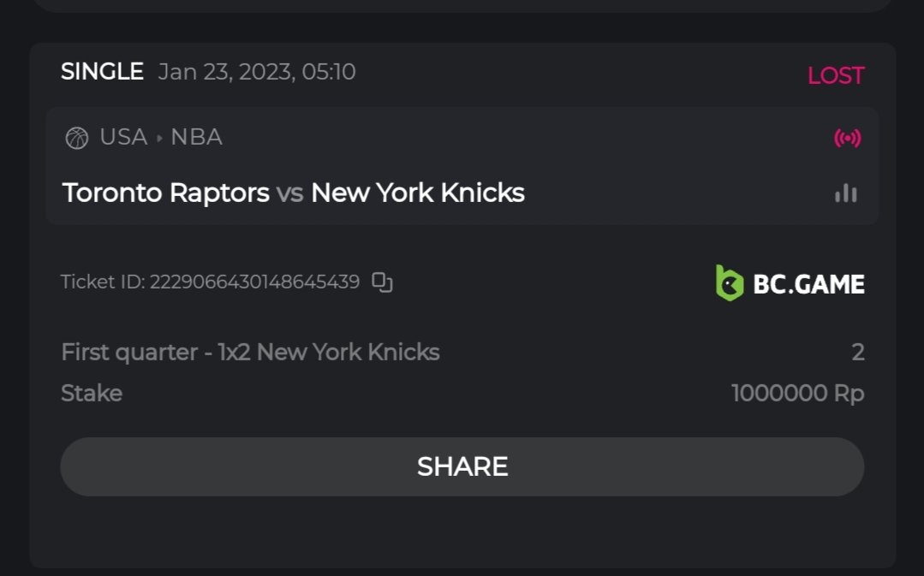Click the green BC.GAME logo icon
This screenshot has width=924, height=576.
coord(729,283)
